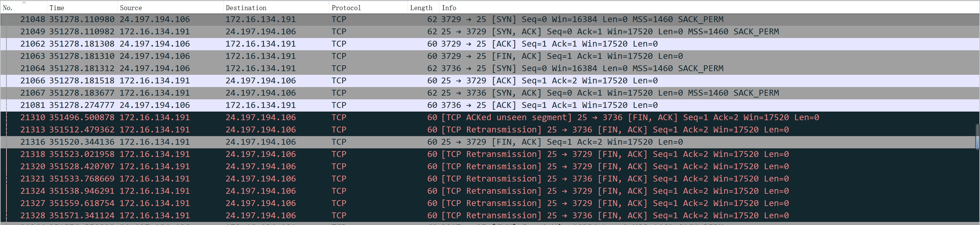Click the sort arrow above No. column
Viewport: 980px width, 225px height.
24,3
